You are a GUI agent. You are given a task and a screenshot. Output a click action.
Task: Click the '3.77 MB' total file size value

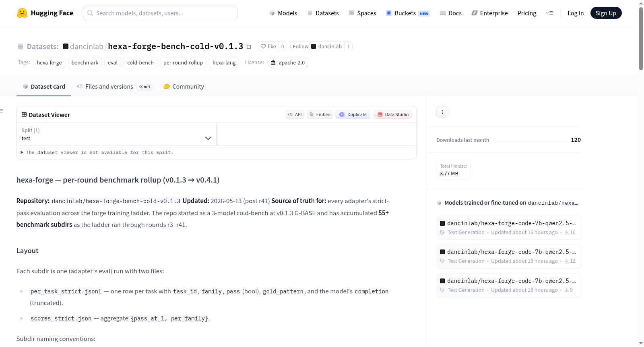[449, 174]
